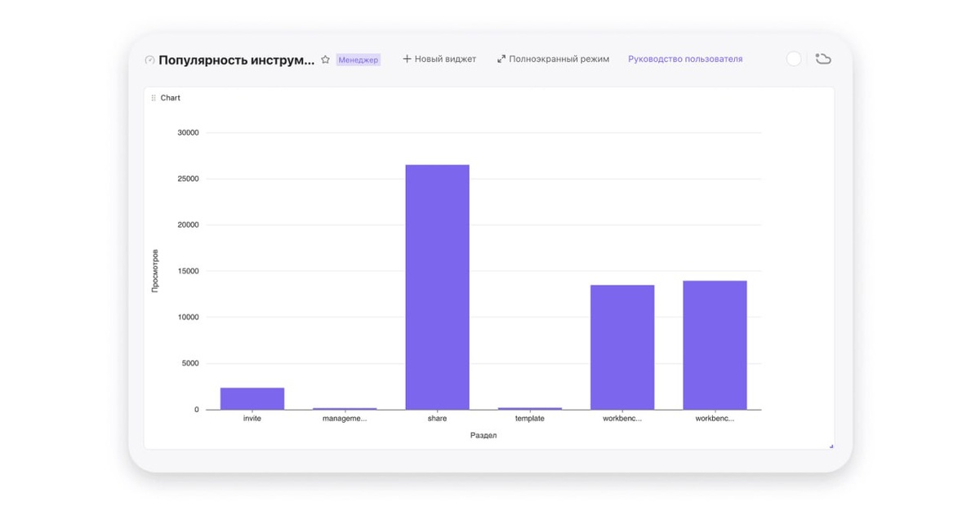Click the 15000 y-axis value
Viewport: 980px width, 506px height.
(x=188, y=271)
